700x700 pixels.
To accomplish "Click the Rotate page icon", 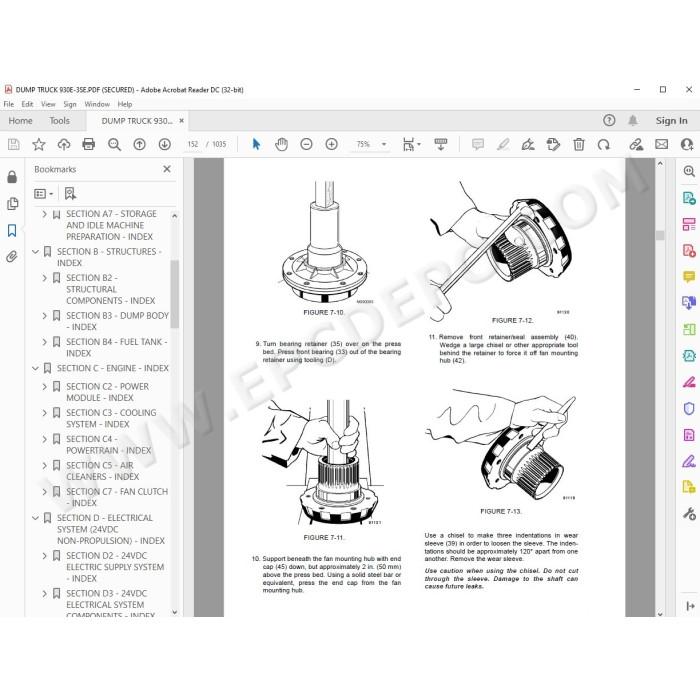I will 604,144.
